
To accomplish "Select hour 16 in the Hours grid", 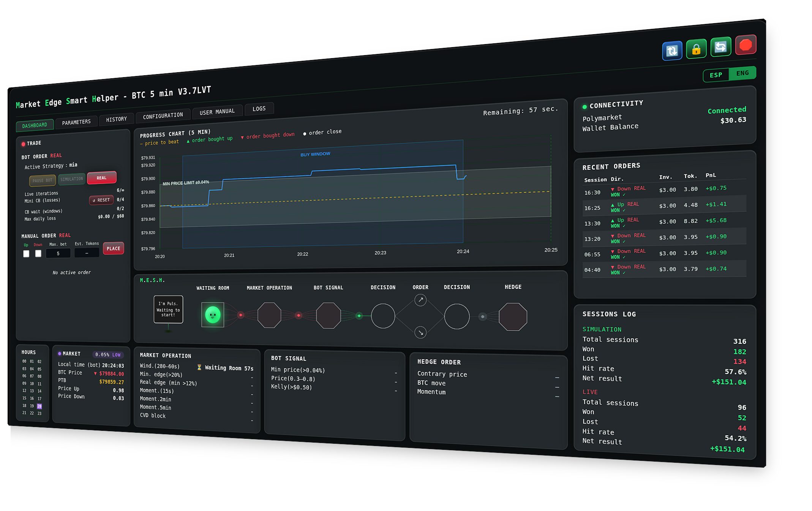I will point(32,399).
